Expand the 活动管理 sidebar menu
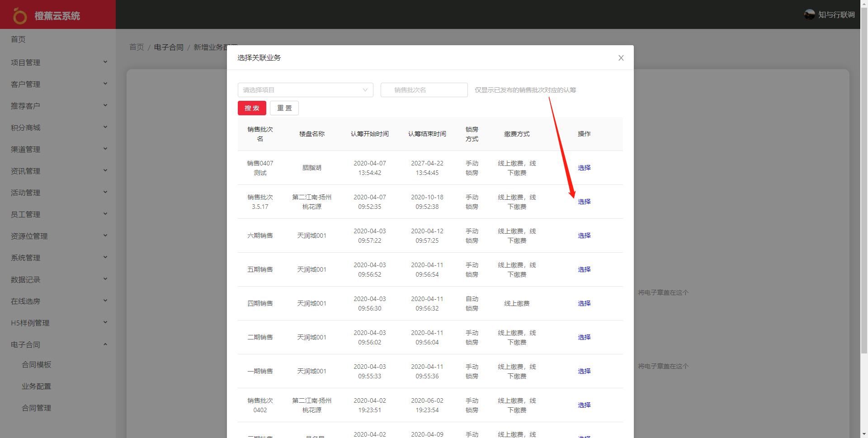Image resolution: width=868 pixels, height=438 pixels. 58,193
